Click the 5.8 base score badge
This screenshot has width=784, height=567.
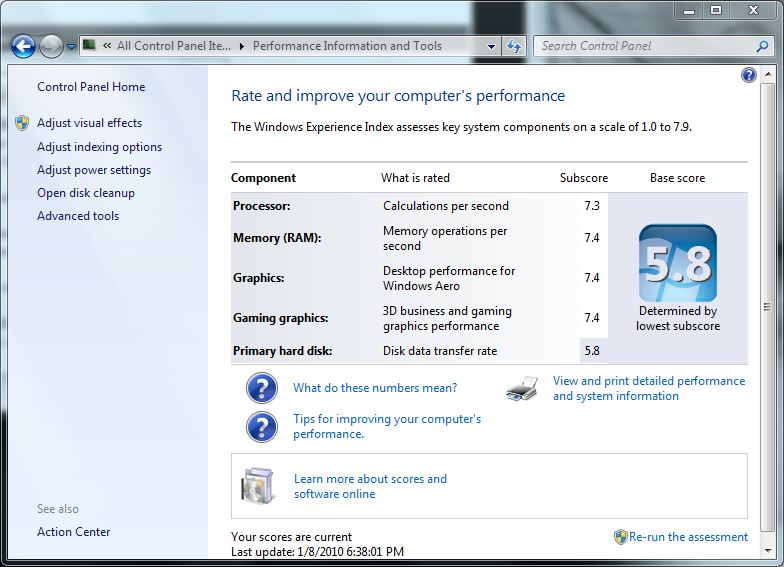tap(678, 263)
